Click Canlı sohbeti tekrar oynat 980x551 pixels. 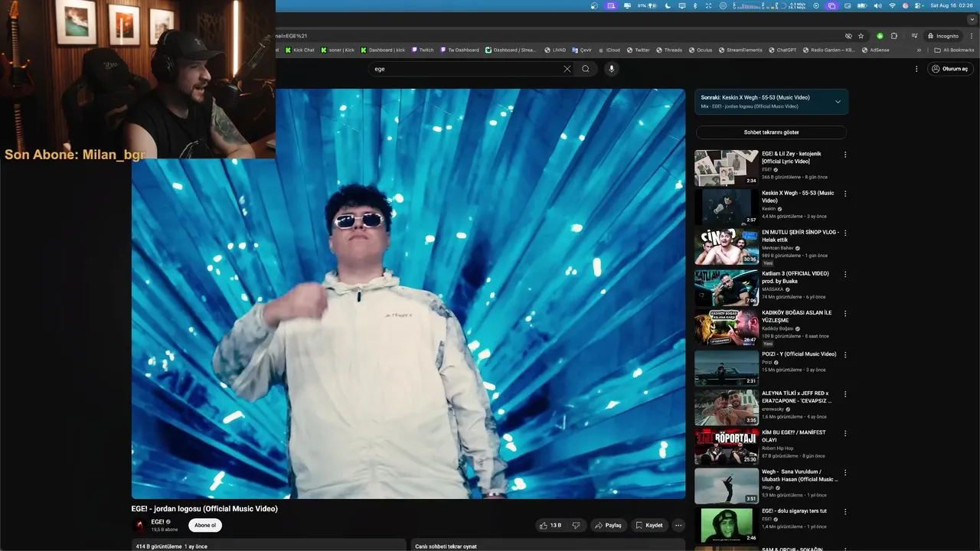[446, 546]
